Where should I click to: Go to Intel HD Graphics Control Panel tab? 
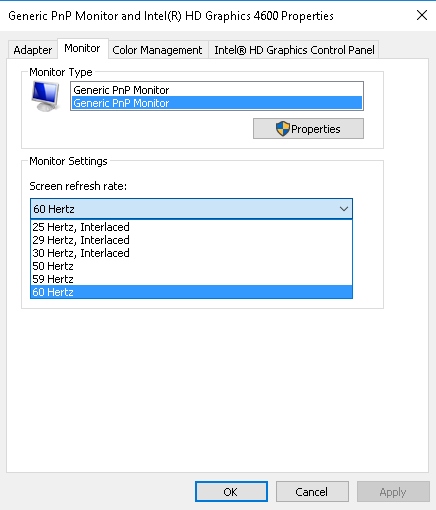click(294, 50)
